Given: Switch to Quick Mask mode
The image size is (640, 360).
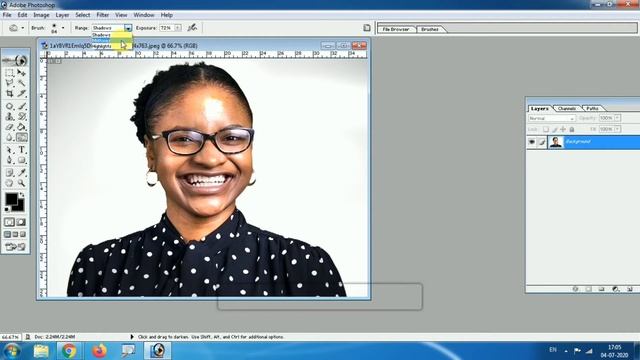Looking at the screenshot, I should point(21,222).
